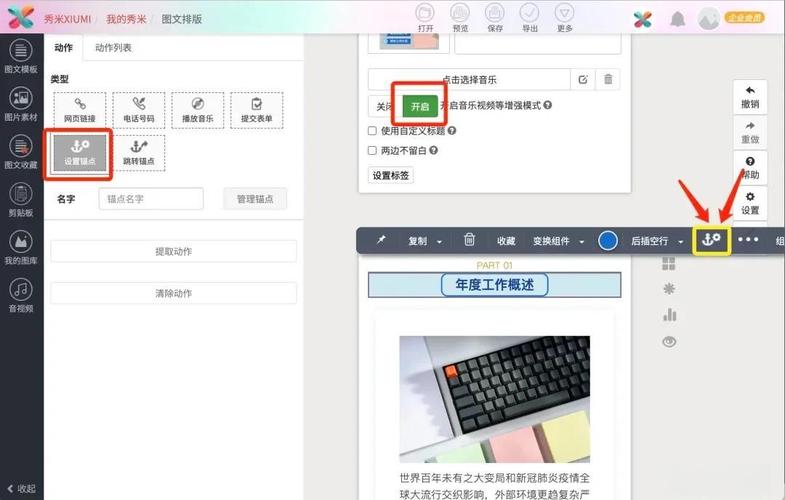Delete component with trash icon in toolbar
This screenshot has height=500, width=785.
coord(469,240)
